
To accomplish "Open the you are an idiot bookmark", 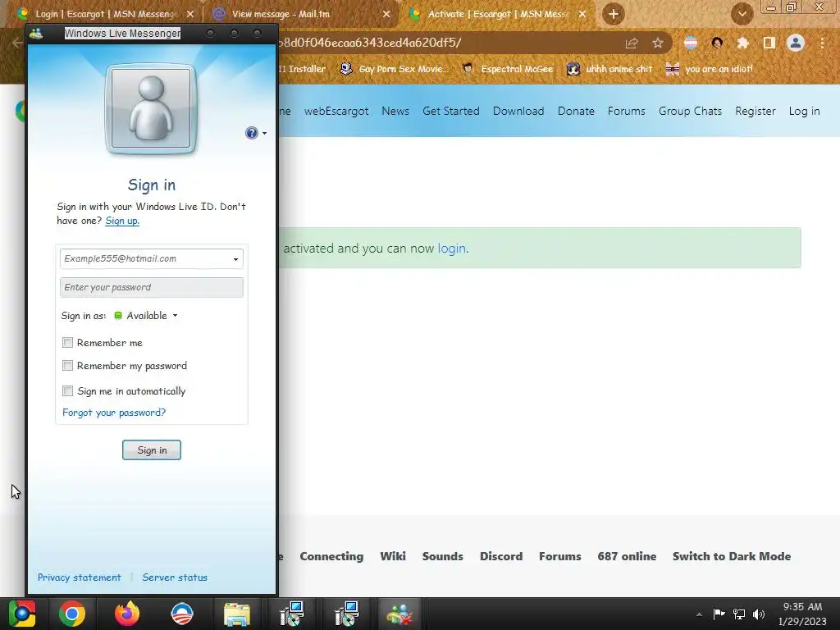I will (709, 69).
